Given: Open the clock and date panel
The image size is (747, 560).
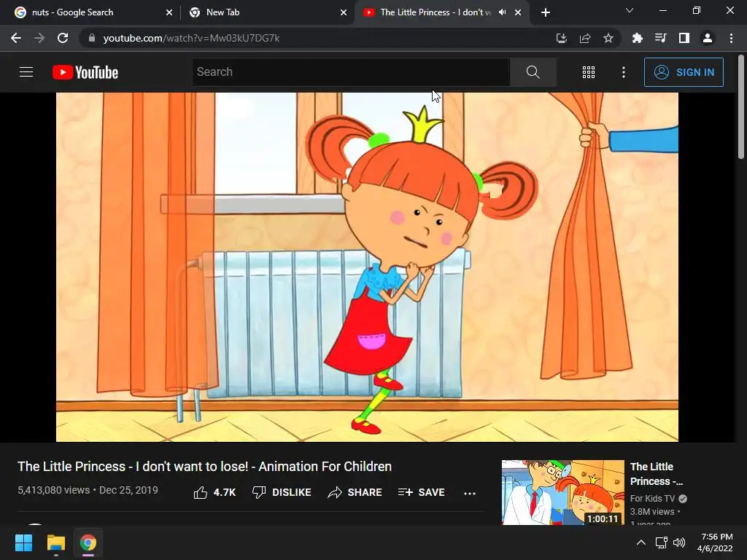Looking at the screenshot, I should click(715, 542).
